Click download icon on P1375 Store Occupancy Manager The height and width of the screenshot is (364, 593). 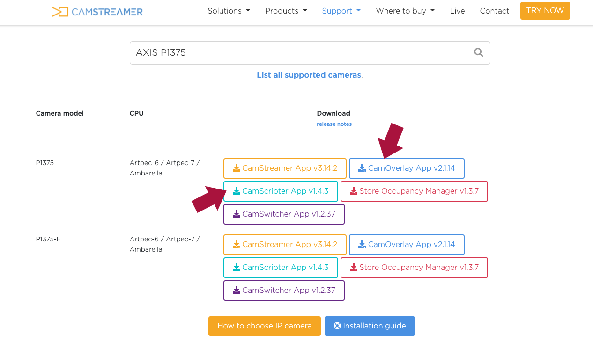tap(354, 191)
